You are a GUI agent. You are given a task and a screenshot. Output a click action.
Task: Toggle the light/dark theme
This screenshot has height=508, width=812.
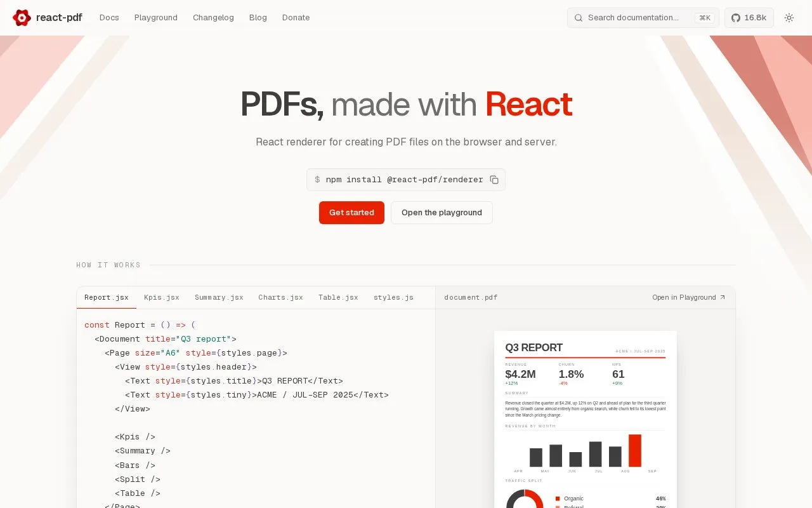(x=789, y=18)
